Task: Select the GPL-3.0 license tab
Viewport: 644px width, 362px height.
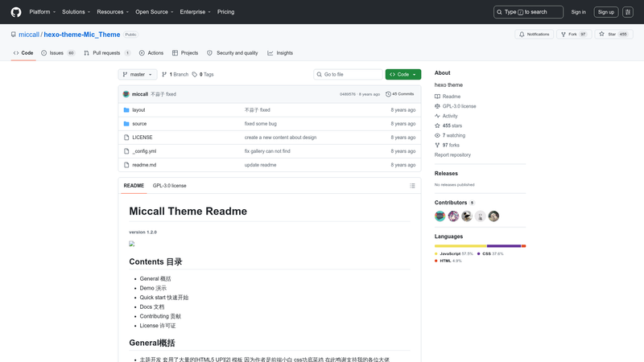Action: [x=170, y=186]
